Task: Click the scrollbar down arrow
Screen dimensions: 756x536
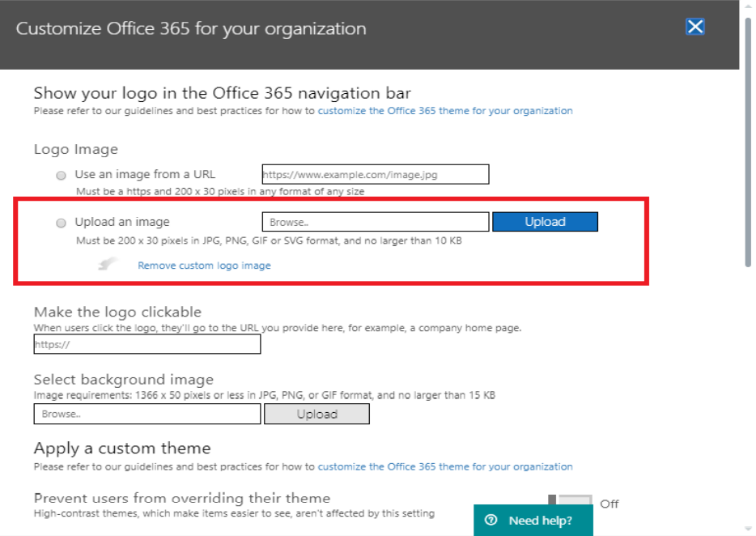Action: tap(748, 529)
